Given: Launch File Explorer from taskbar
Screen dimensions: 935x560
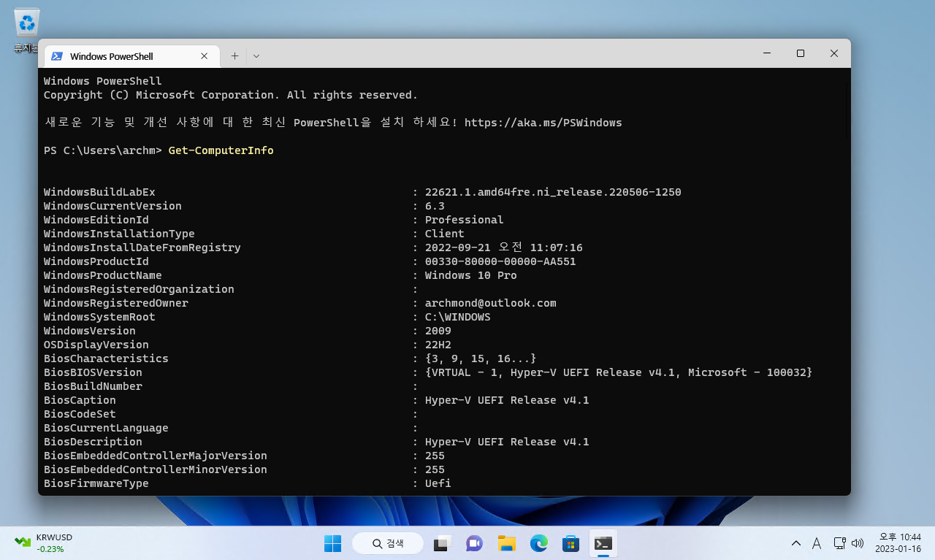Looking at the screenshot, I should point(506,543).
